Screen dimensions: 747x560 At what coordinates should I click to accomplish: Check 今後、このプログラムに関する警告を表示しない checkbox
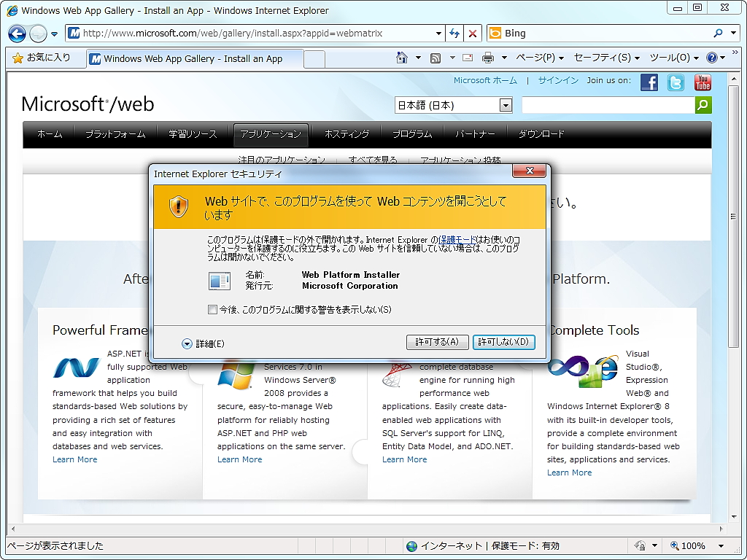click(x=212, y=310)
